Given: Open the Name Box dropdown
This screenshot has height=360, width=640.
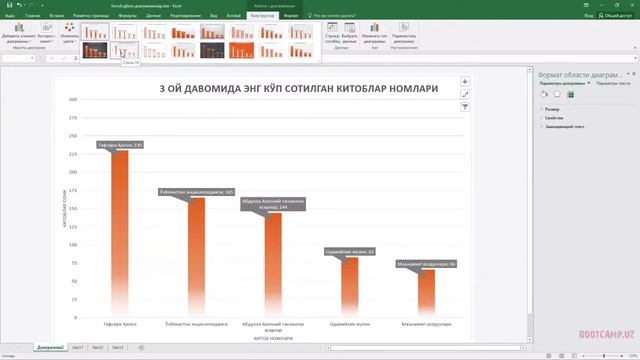Looking at the screenshot, I should [32, 58].
